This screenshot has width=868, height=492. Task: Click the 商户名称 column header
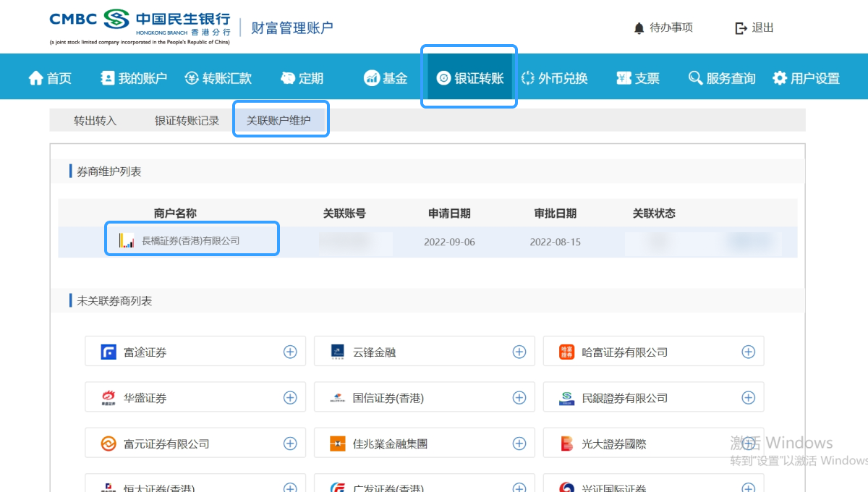[x=175, y=213]
